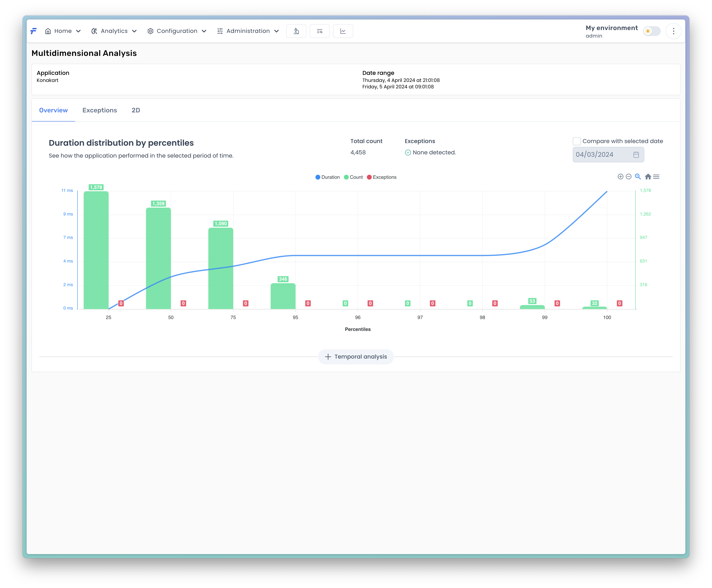Viewport: 712px width, 588px height.
Task: Activate the magnifier selection zoom tool
Action: click(x=638, y=177)
